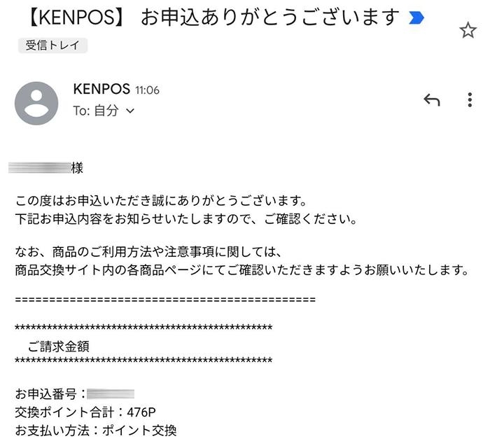Expand recipient details chevron beside 自分
Viewport: 490px width, 448px height.
click(129, 111)
